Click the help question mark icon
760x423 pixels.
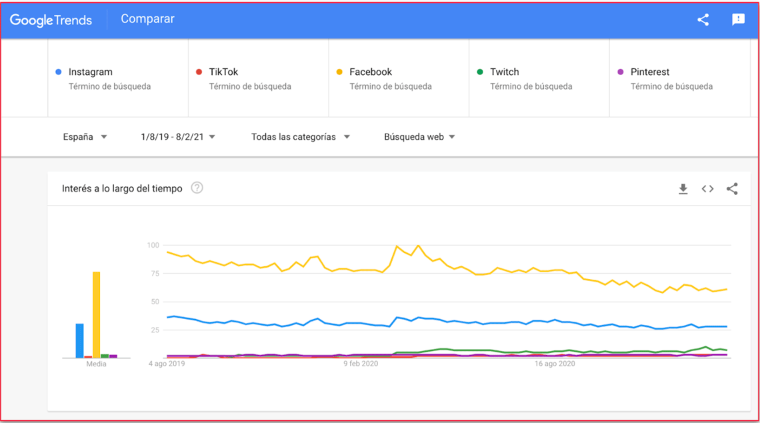click(x=197, y=188)
